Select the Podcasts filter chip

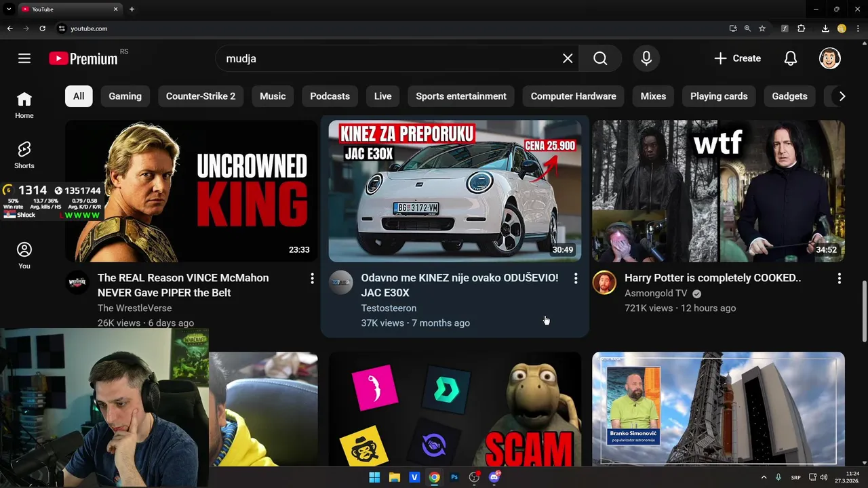pyautogui.click(x=330, y=96)
